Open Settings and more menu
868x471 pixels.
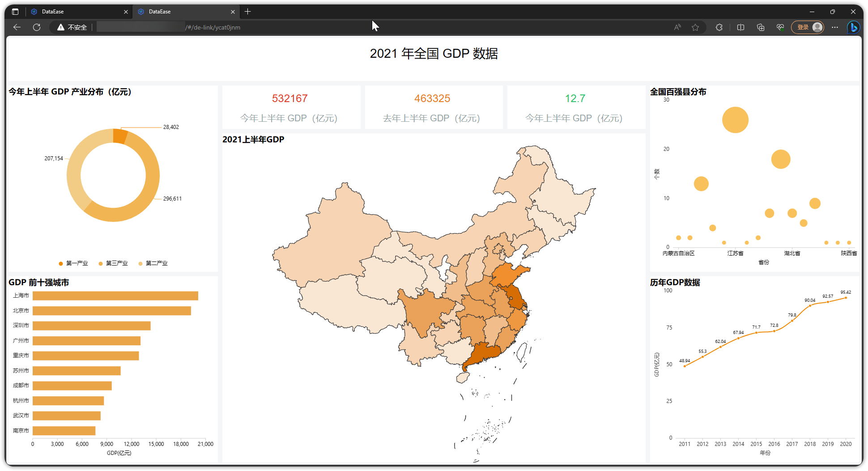(x=835, y=27)
